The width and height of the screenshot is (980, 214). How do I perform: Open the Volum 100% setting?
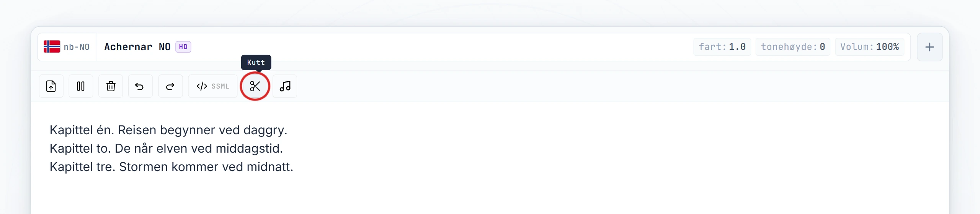(x=869, y=47)
